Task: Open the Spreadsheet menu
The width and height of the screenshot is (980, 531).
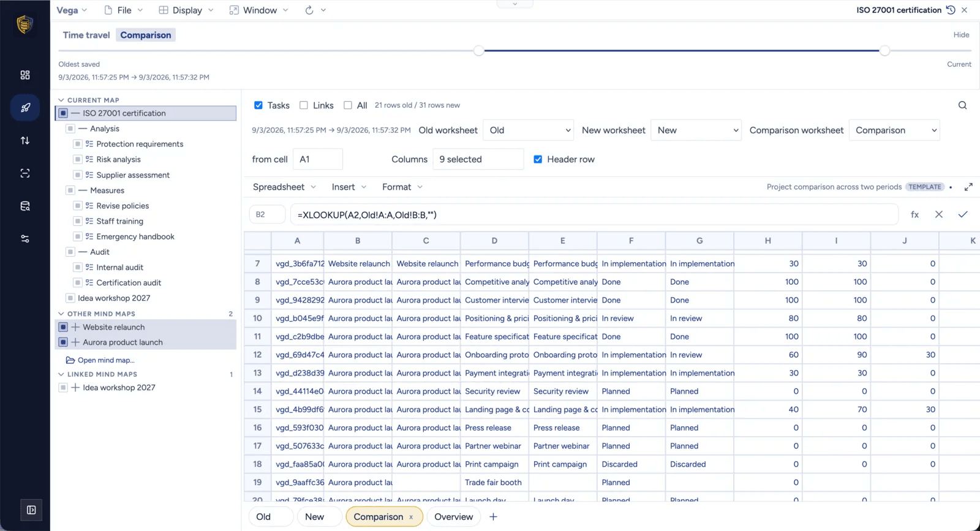Action: pos(284,187)
